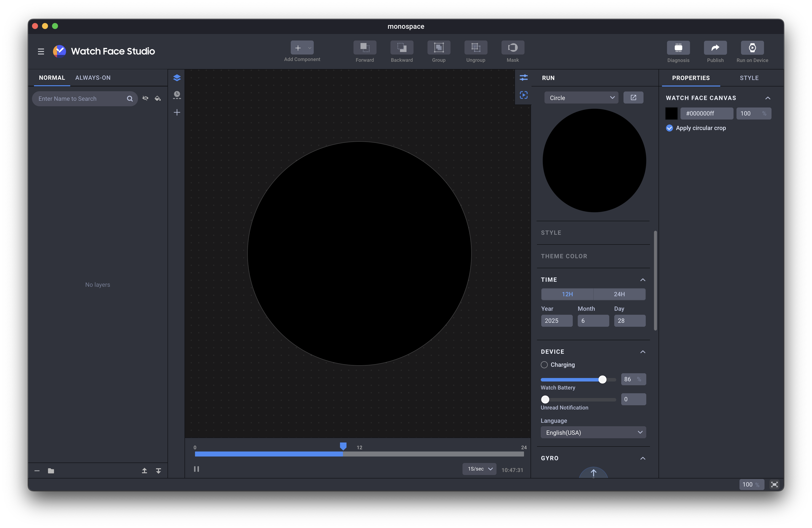Click the Mask tool icon
The image size is (812, 528).
tap(512, 48)
